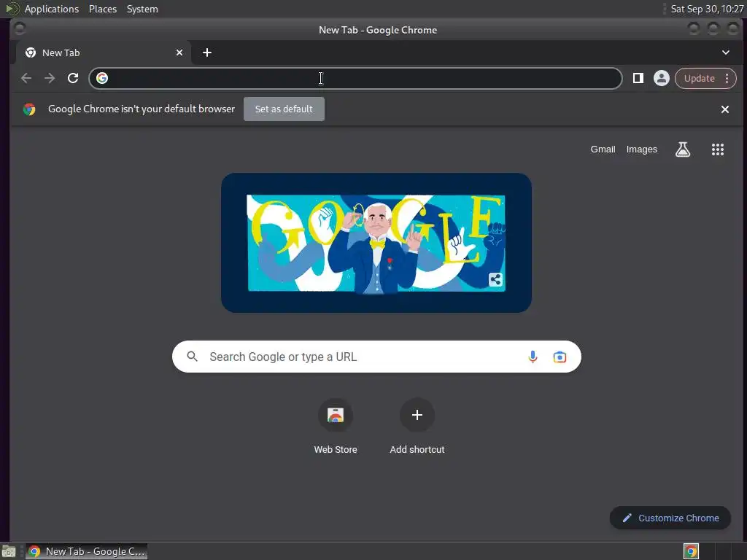
Task: Start voice search with microphone
Action: (x=533, y=357)
